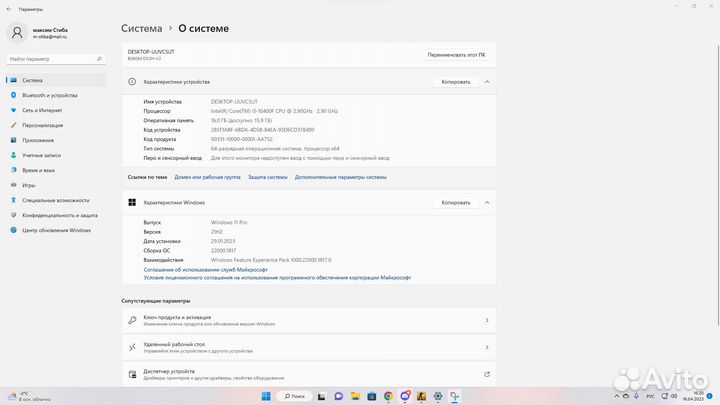The image size is (720, 405).
Task: Click Windows logo beside Характеристики Windows
Action: (x=132, y=202)
